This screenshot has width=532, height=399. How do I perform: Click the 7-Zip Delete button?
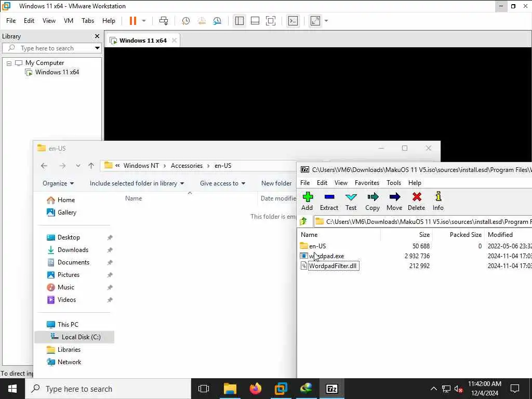tap(416, 201)
